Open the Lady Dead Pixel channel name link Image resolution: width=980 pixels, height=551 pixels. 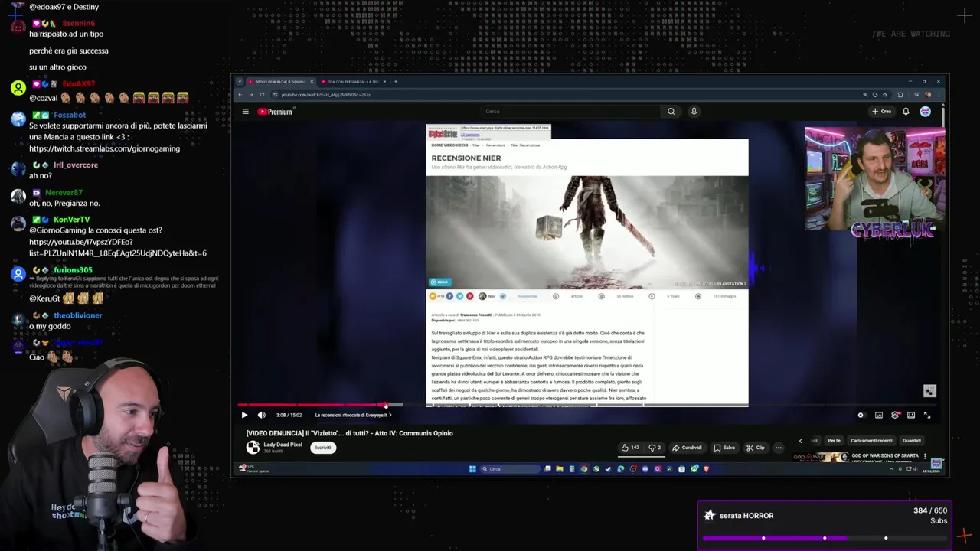point(283,445)
